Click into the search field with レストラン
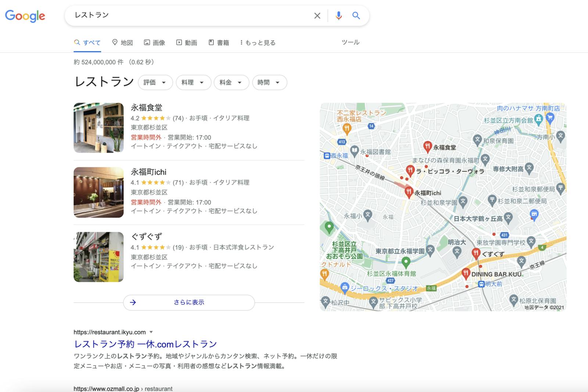This screenshot has width=588, height=392. pos(189,15)
